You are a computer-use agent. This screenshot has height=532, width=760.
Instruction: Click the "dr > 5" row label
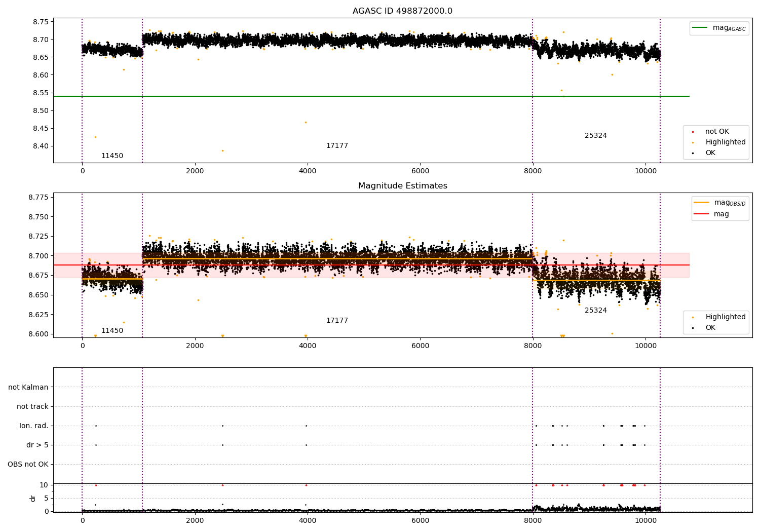(37, 445)
